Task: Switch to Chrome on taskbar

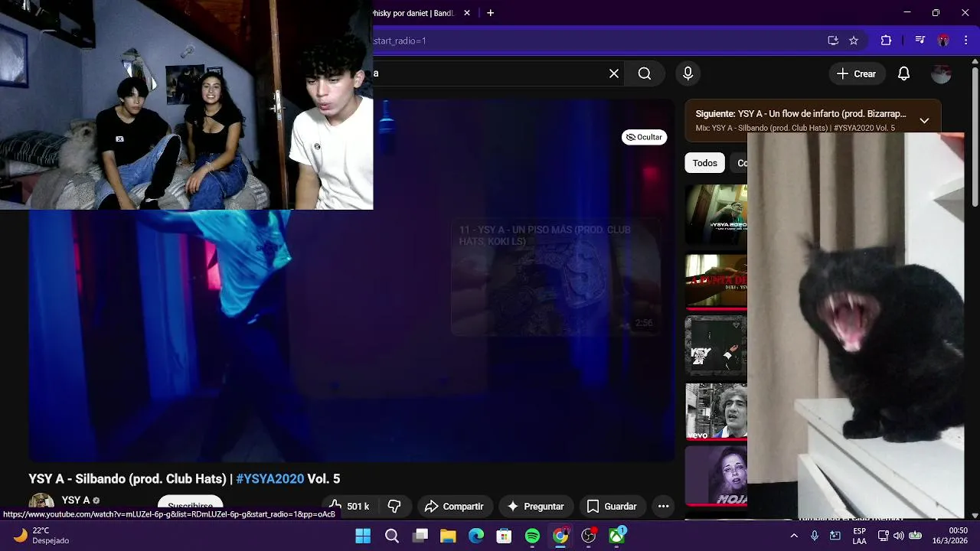Action: (560, 536)
